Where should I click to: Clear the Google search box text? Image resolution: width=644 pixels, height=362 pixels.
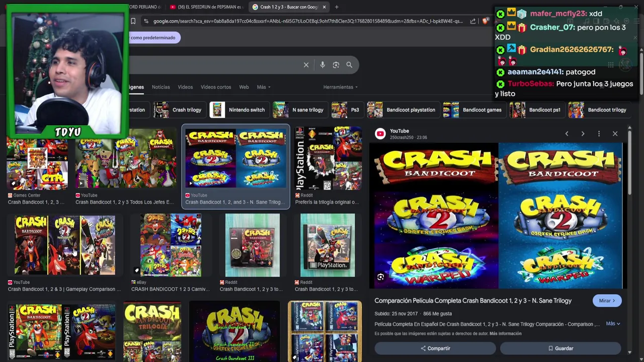pyautogui.click(x=306, y=65)
